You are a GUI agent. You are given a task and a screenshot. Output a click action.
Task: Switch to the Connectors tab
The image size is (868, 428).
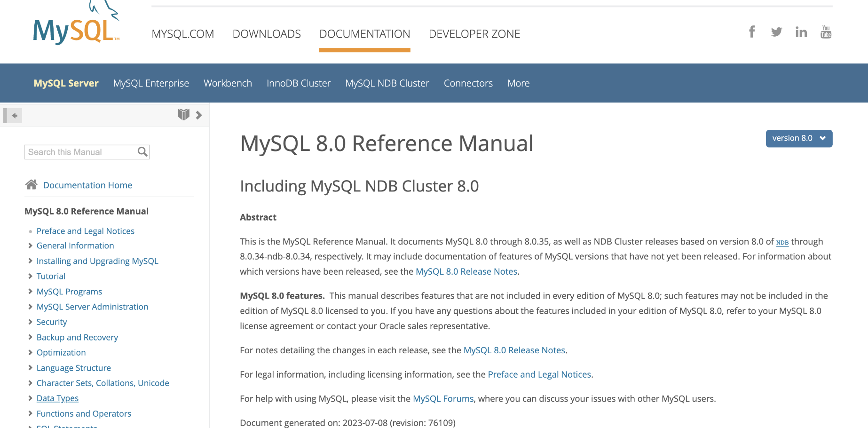468,83
